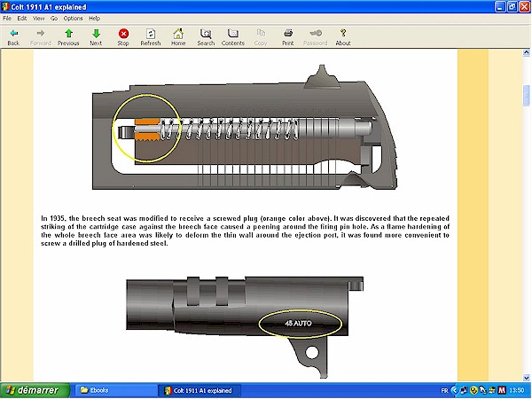This screenshot has height=399, width=532.
Task: Open the Search tool icon
Action: tap(206, 34)
